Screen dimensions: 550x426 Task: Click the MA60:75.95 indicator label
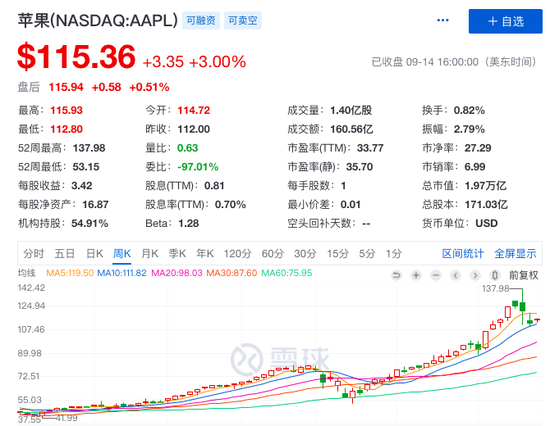(x=287, y=273)
